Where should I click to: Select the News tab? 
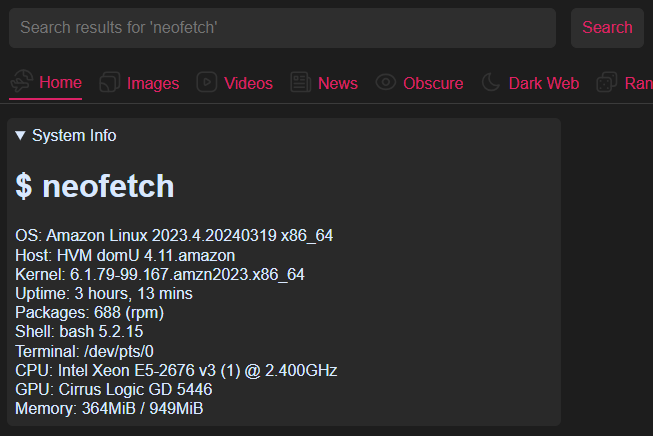tap(337, 83)
